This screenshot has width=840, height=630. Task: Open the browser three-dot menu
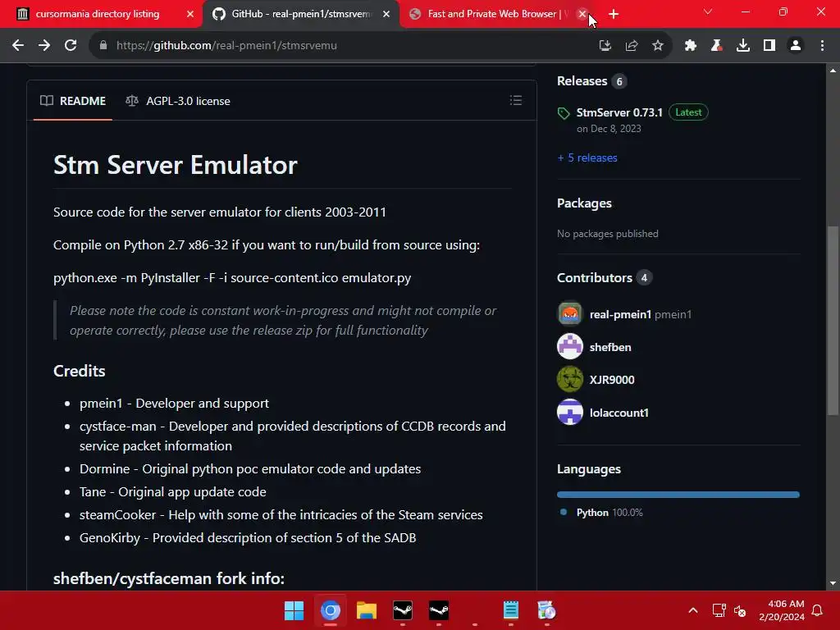point(822,46)
